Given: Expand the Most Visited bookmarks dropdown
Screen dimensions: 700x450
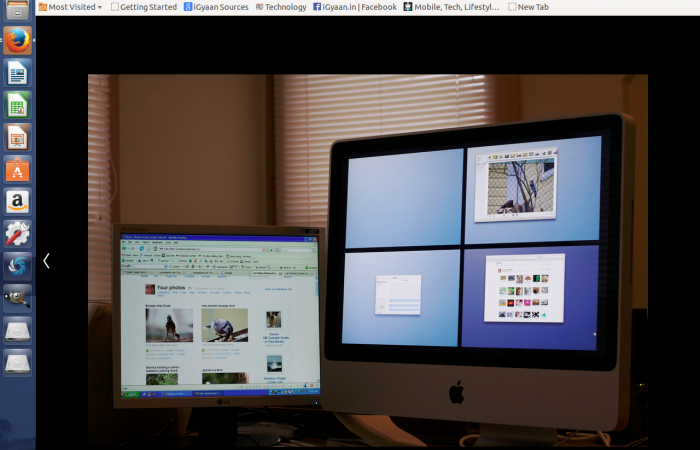Looking at the screenshot, I should (70, 7).
